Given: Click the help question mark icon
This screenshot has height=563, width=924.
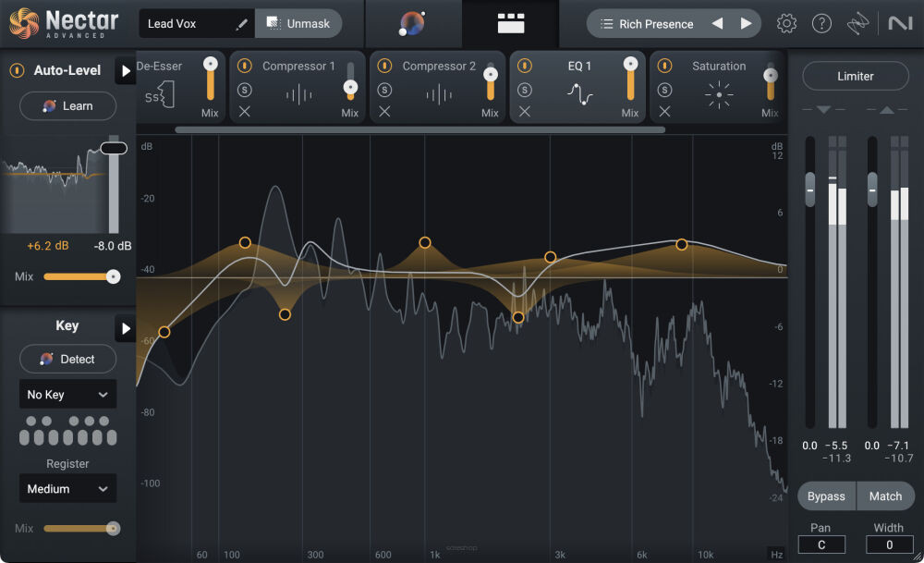Looking at the screenshot, I should click(821, 24).
